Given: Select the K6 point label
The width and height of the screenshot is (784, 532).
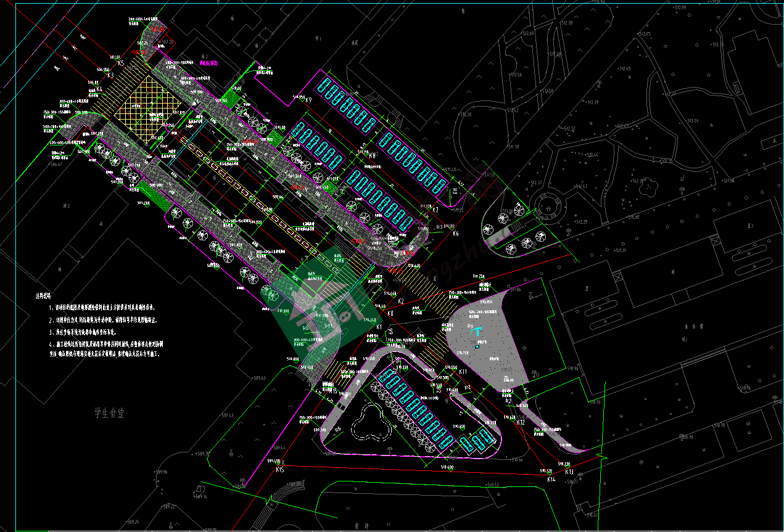Looking at the screenshot, I should [455, 234].
